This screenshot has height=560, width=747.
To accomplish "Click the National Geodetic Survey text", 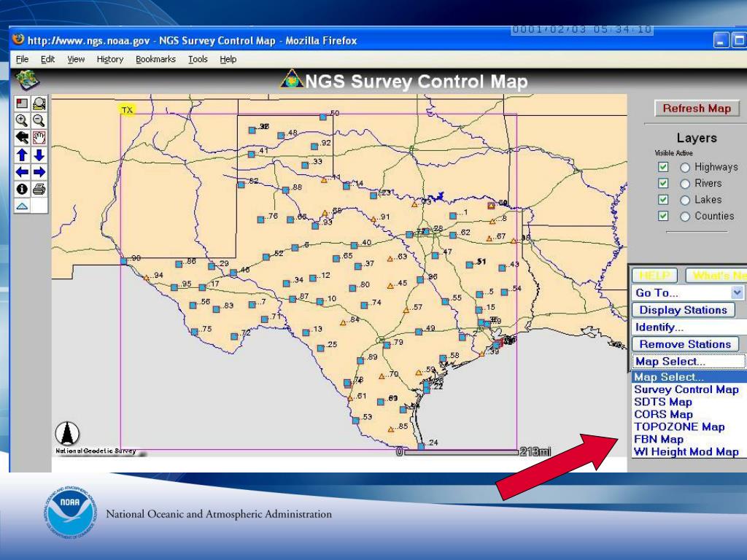I will pos(96,451).
